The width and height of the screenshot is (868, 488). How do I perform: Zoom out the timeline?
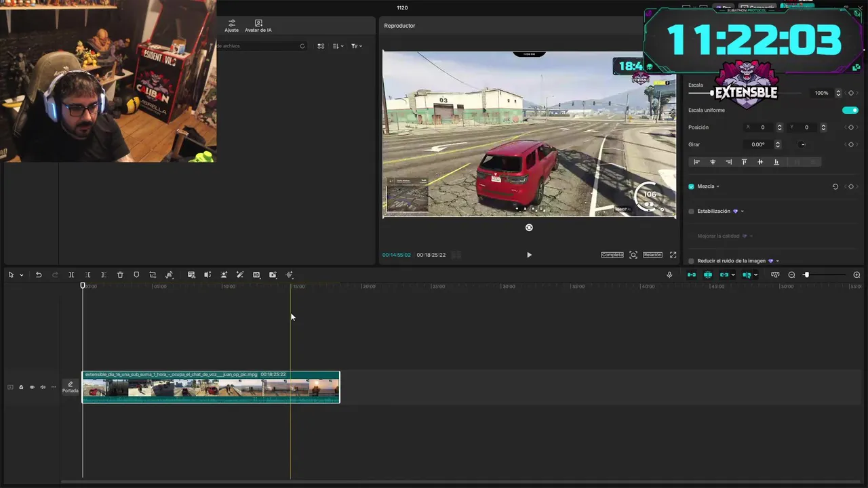(x=791, y=274)
